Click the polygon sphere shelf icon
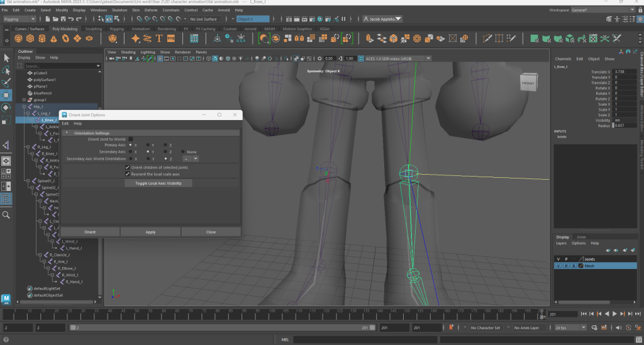 (19, 38)
